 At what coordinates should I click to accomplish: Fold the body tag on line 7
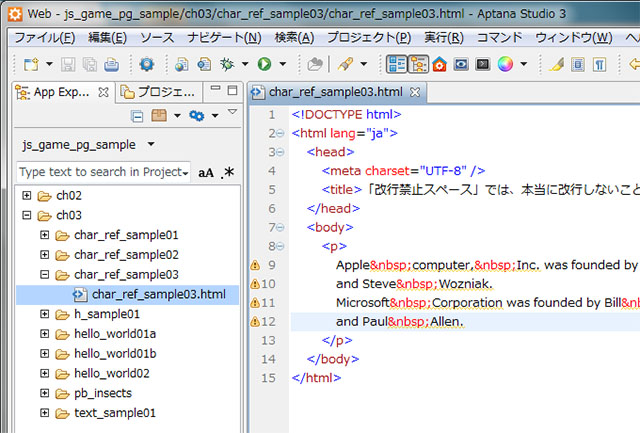[280, 227]
